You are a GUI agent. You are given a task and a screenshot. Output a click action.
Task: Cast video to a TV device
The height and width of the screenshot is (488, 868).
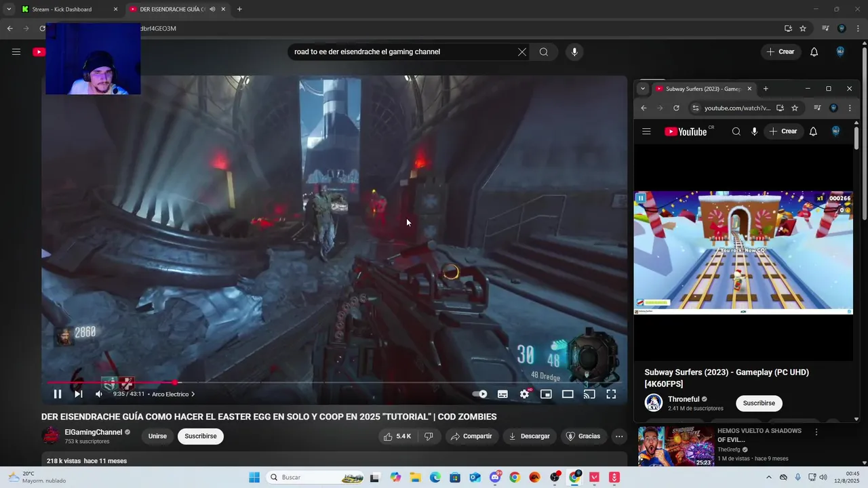tap(589, 394)
